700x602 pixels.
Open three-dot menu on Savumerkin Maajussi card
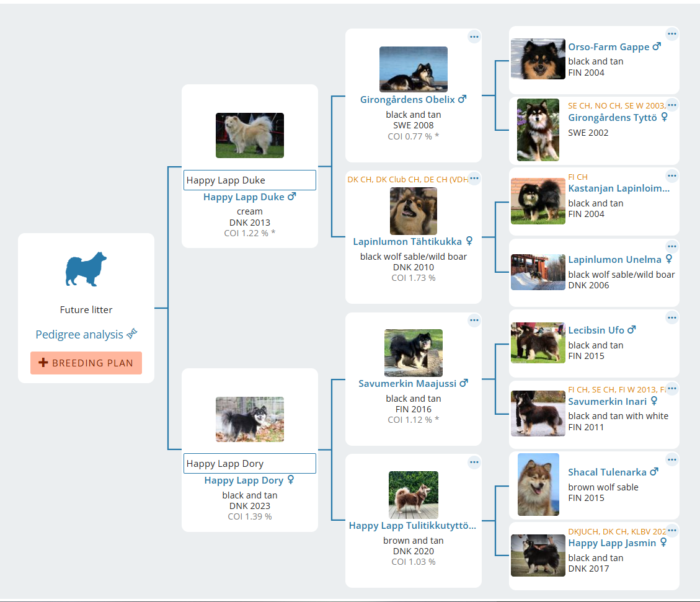[474, 321]
